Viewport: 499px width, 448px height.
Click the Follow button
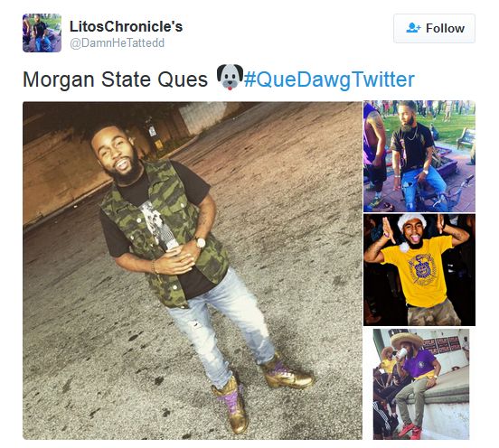pyautogui.click(x=434, y=28)
